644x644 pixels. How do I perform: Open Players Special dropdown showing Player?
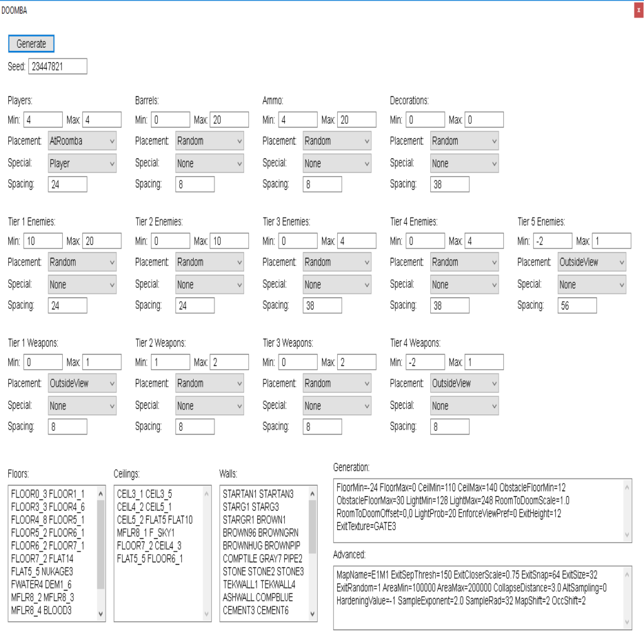pos(82,164)
